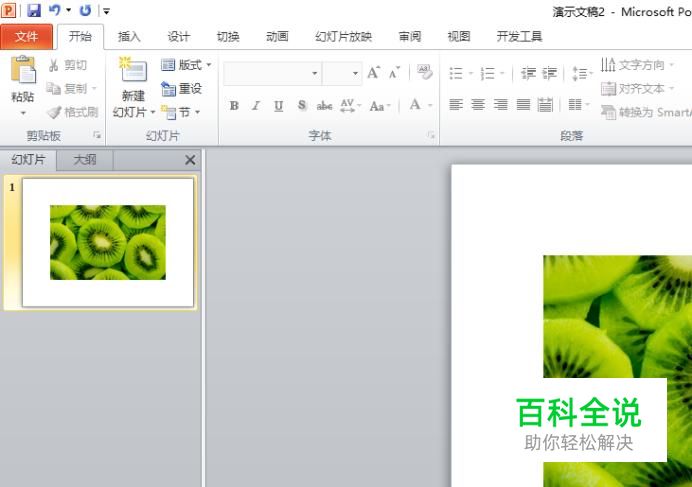Open the undo history dropdown arrow
Viewport: 692px width, 487px height.
click(69, 10)
